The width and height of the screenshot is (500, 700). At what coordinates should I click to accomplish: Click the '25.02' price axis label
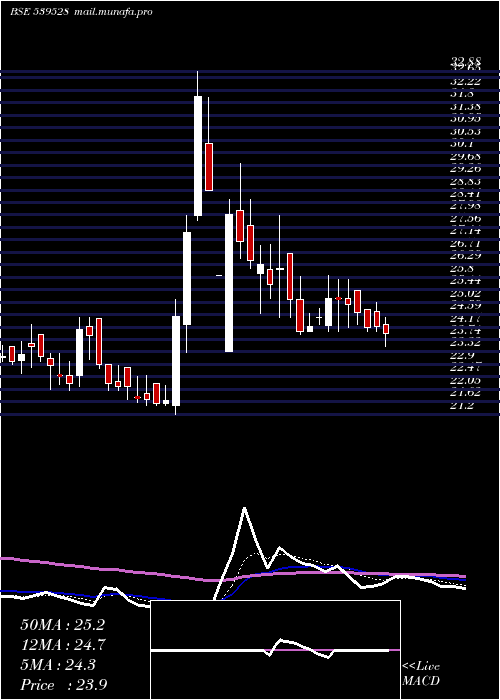tap(466, 293)
